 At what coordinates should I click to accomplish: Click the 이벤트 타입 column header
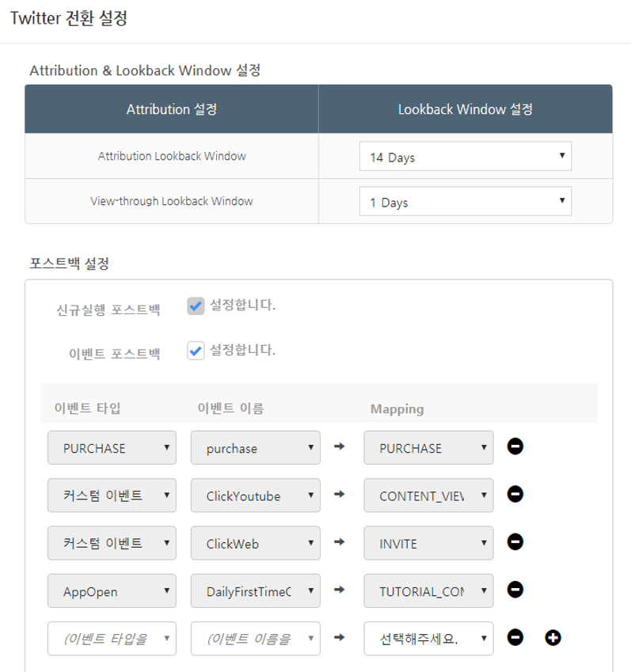[87, 408]
